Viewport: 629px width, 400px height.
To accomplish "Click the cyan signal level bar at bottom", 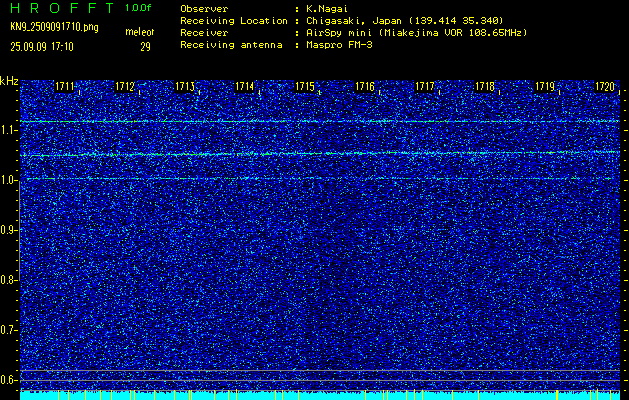I will (x=320, y=395).
